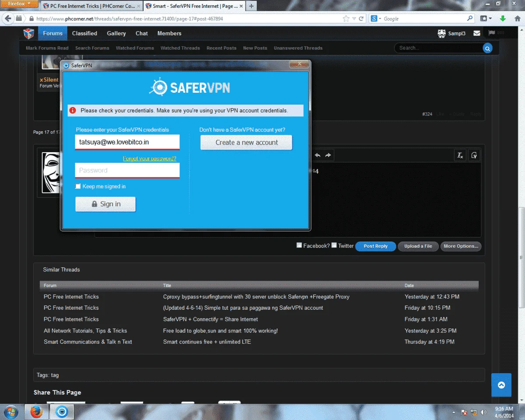
Task: Click Mark Forums Read link
Action: point(47,48)
